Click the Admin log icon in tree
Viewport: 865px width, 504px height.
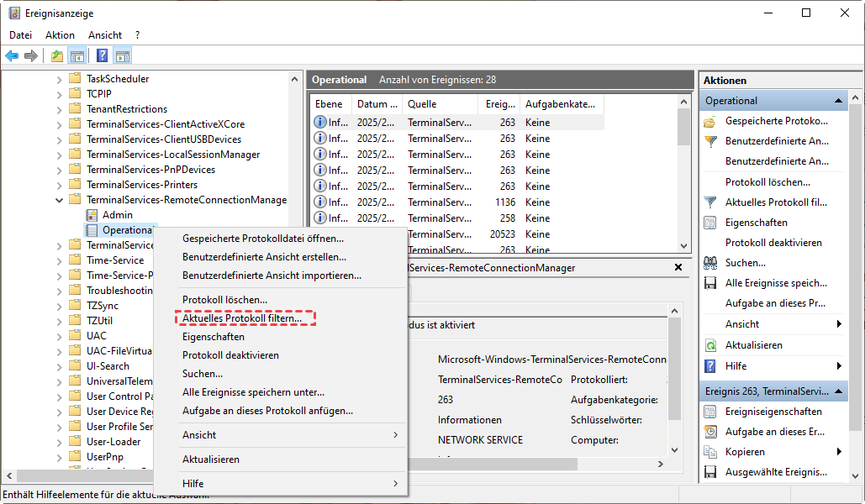coord(92,215)
